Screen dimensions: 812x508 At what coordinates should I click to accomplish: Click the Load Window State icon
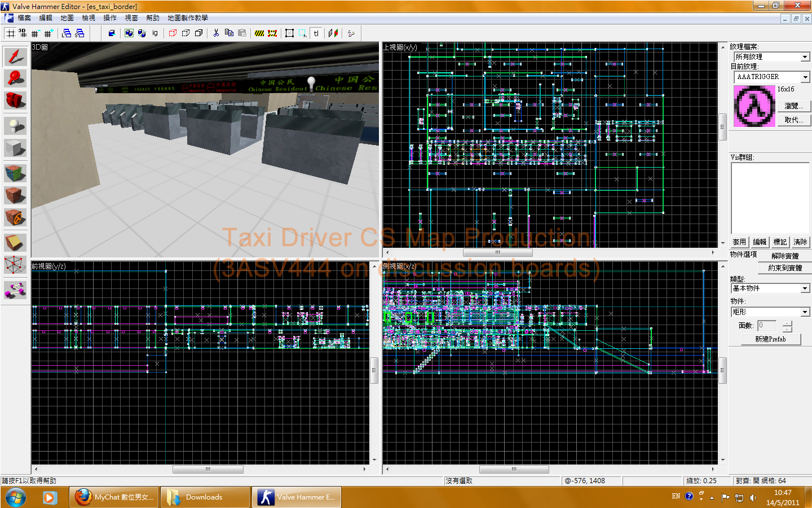pos(67,33)
